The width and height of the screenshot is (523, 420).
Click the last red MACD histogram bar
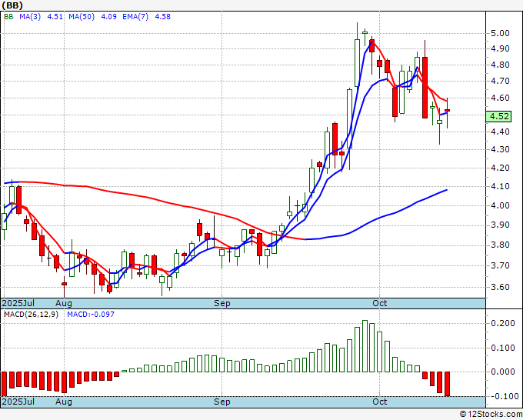point(447,384)
